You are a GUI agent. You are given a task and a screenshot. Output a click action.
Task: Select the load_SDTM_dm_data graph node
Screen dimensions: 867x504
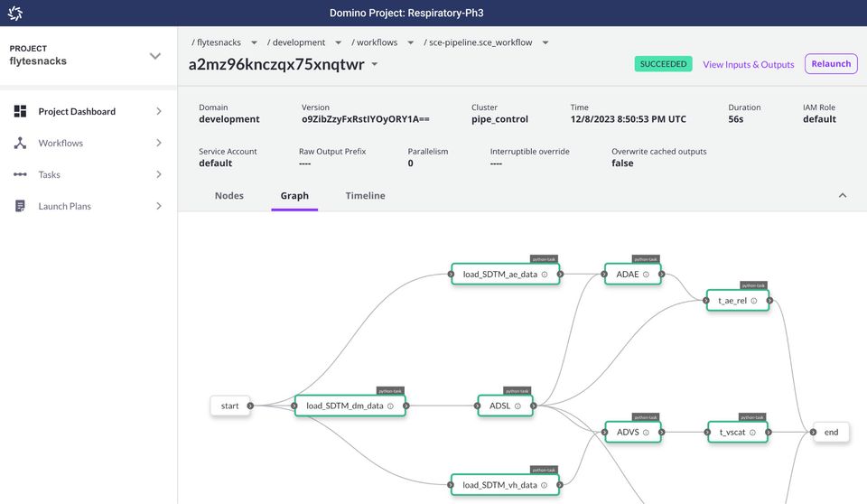(x=350, y=406)
